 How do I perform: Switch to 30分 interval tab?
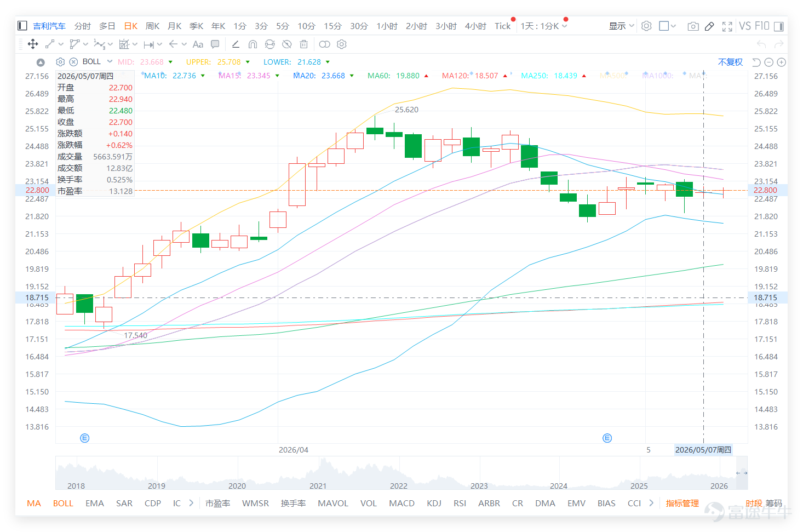[359, 26]
